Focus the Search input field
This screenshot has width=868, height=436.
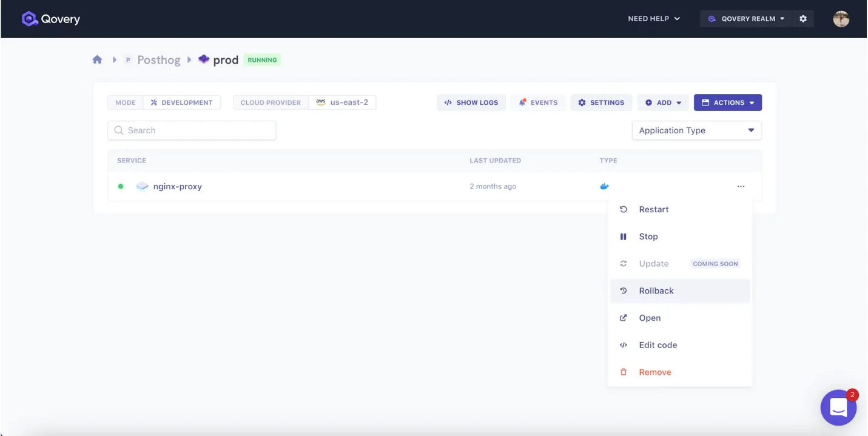(x=192, y=130)
